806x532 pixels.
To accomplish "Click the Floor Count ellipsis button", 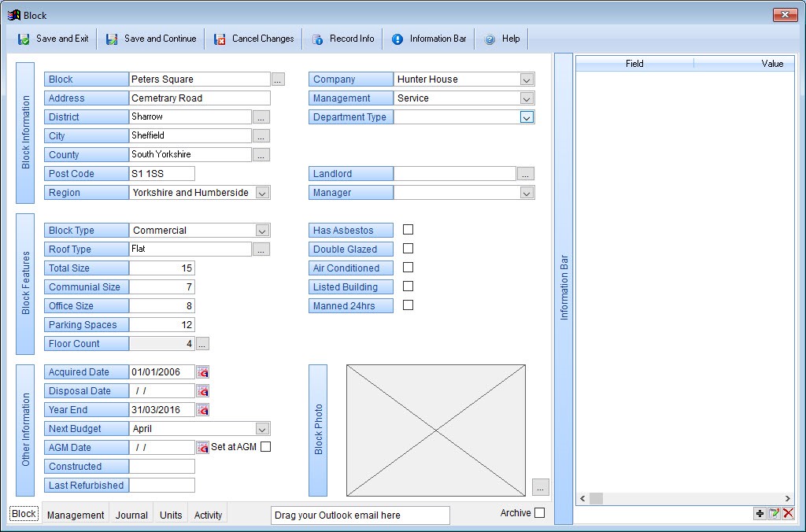I will [x=202, y=344].
